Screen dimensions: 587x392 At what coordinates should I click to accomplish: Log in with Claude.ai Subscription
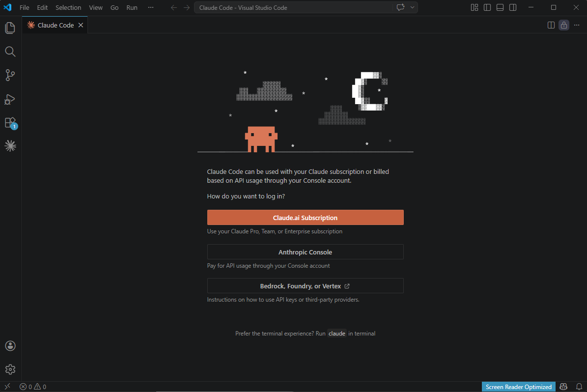[305, 218]
